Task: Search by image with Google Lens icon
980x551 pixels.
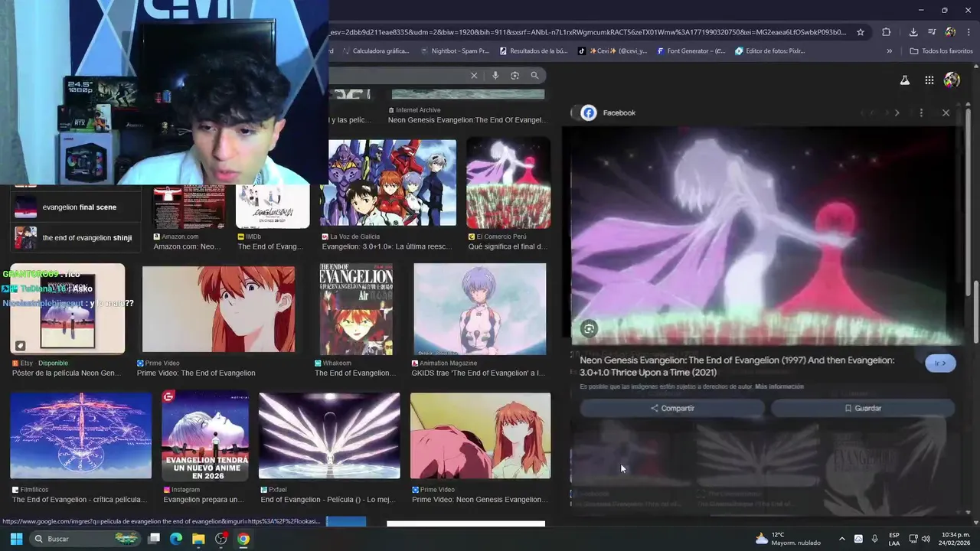Action: [514, 75]
